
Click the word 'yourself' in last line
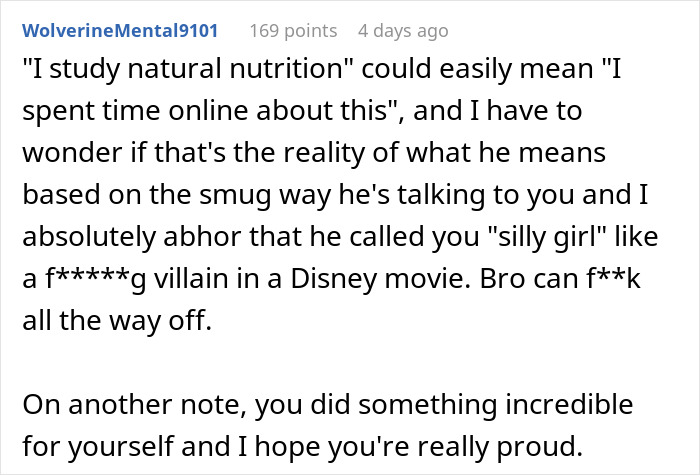(x=121, y=446)
